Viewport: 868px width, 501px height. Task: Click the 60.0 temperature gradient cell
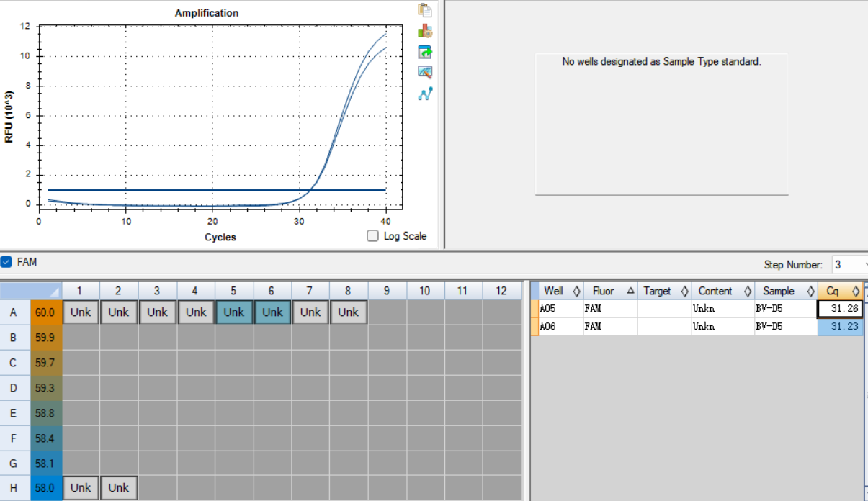click(x=45, y=312)
